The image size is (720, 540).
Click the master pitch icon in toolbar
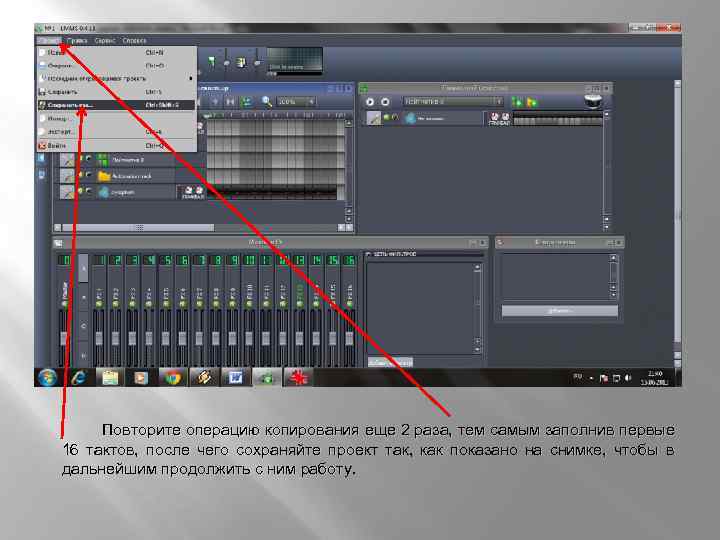coord(241,62)
